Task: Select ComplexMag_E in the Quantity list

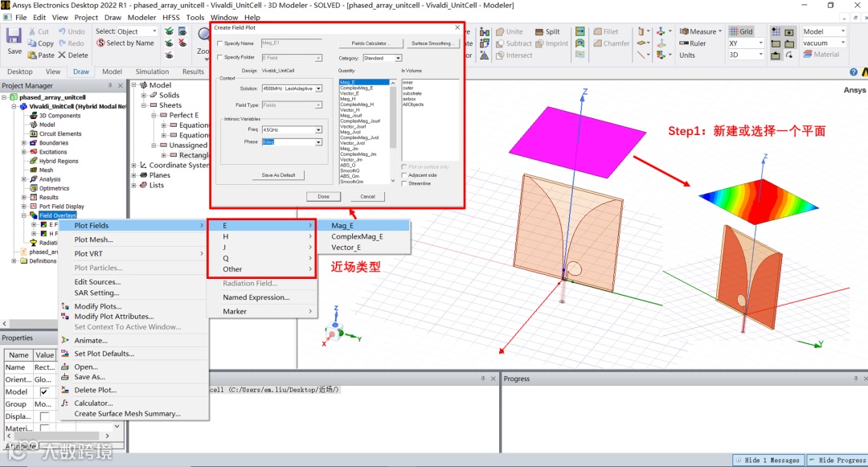Action: [x=357, y=88]
